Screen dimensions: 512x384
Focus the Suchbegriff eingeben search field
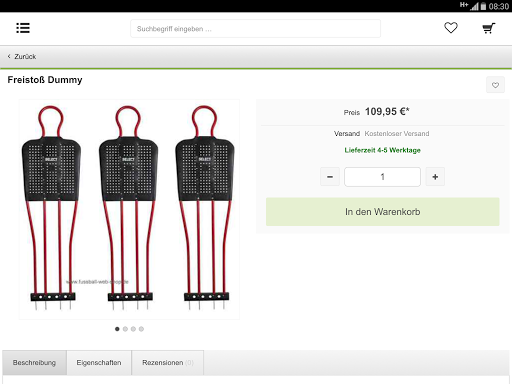click(x=255, y=29)
